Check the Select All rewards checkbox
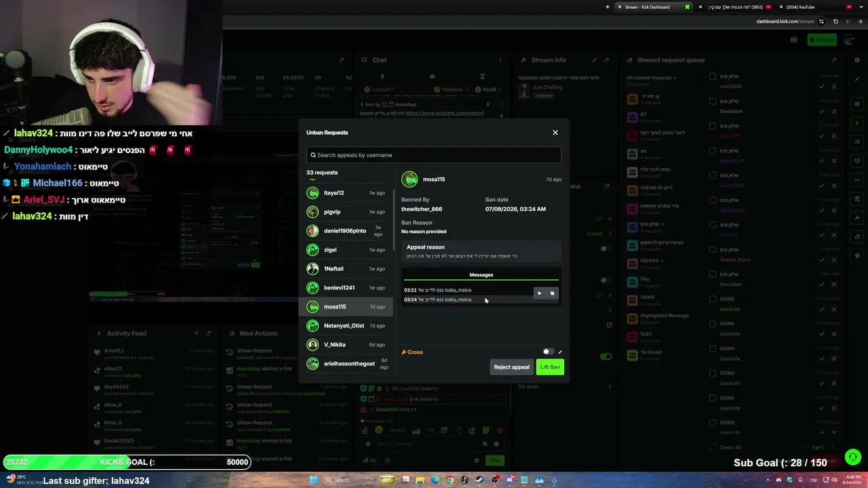The image size is (868, 488). 713,447
